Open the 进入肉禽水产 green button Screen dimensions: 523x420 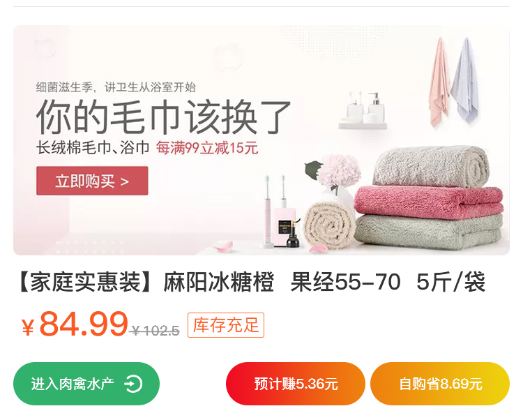coord(86,384)
